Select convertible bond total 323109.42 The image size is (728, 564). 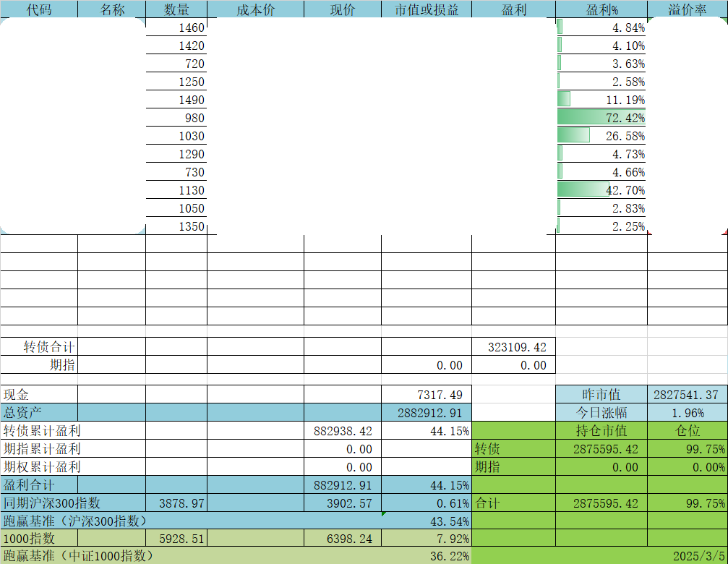point(513,346)
